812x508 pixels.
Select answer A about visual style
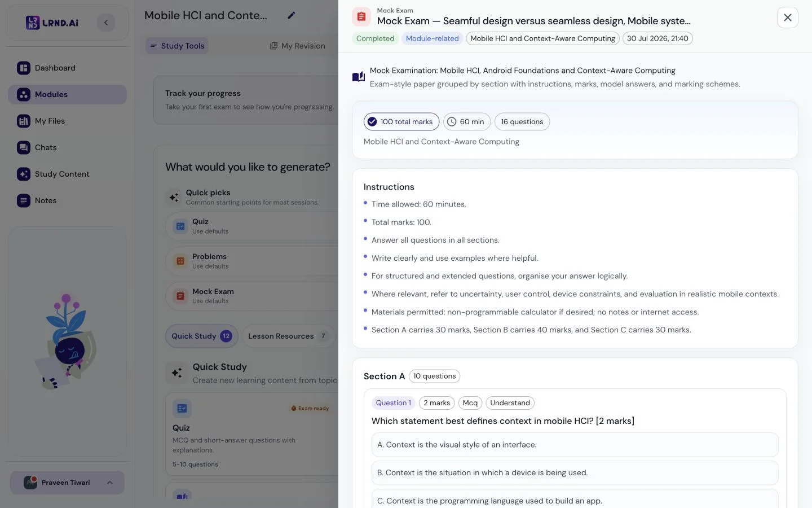coord(575,445)
